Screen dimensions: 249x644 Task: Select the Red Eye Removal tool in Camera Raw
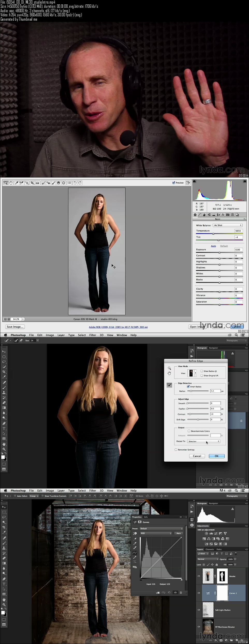[x=48, y=183]
